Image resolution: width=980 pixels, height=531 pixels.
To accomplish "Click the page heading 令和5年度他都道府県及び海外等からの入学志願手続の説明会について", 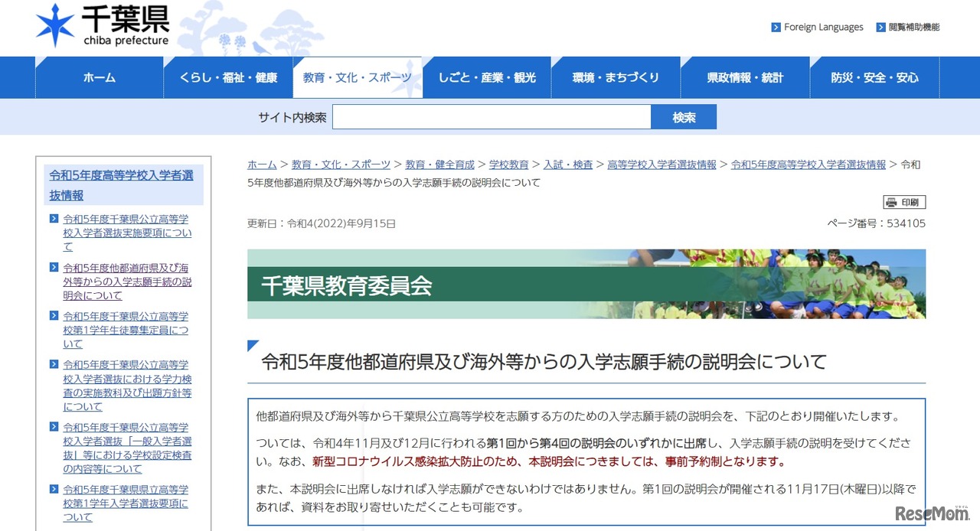I will [x=544, y=361].
